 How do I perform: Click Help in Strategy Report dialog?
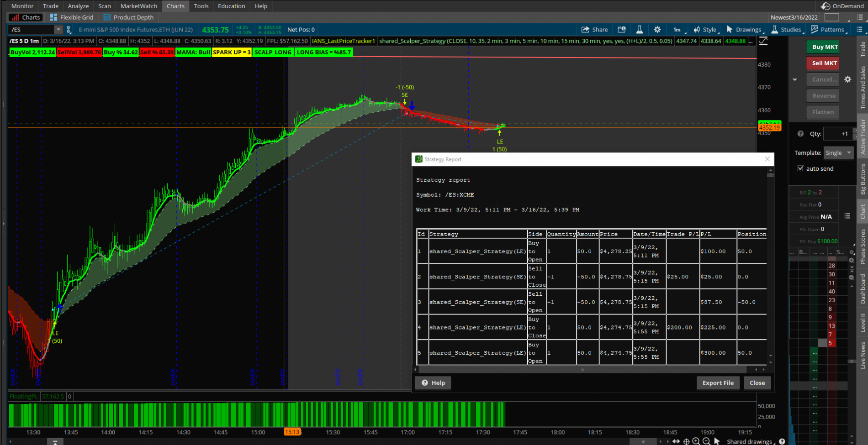click(433, 383)
